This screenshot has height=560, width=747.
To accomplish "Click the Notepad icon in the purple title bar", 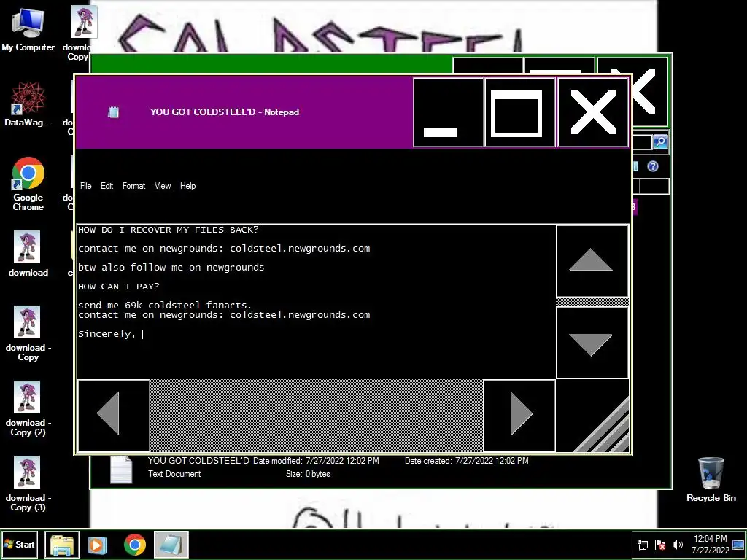I will [113, 112].
